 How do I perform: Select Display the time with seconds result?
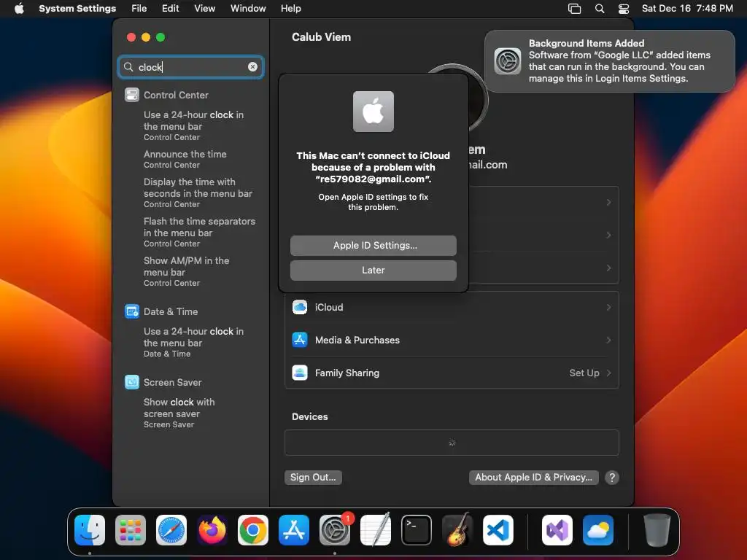click(198, 192)
